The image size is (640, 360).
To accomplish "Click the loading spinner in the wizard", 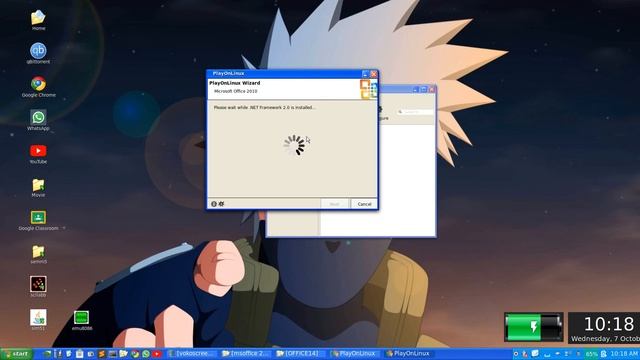I will click(294, 145).
